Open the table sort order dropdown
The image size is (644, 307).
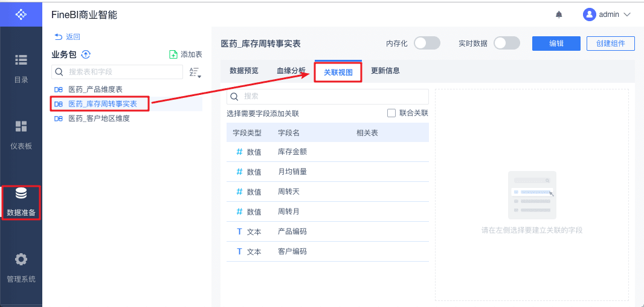click(195, 73)
